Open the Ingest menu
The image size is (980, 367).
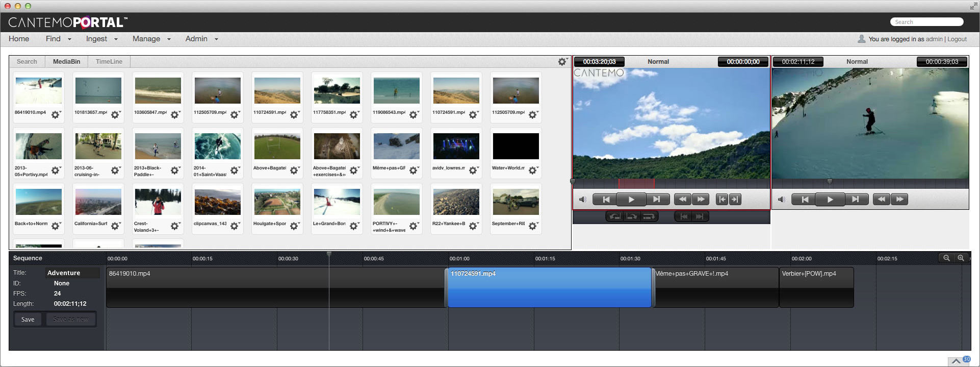click(x=101, y=39)
